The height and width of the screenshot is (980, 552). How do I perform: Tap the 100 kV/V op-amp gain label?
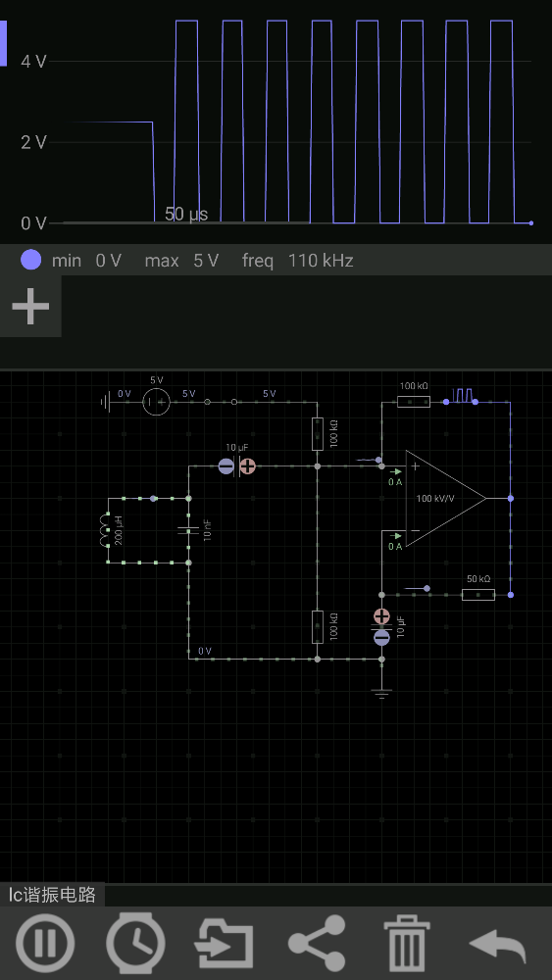(x=435, y=498)
